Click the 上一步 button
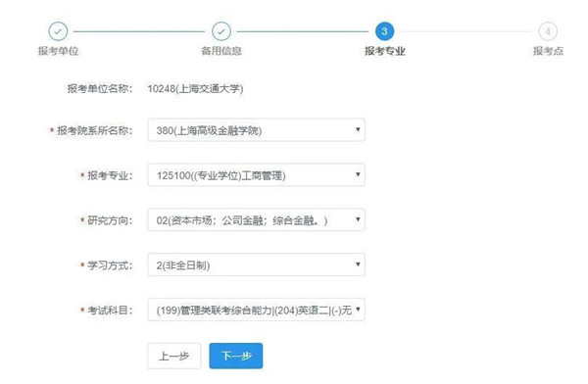This screenshot has height=384, width=588. click(x=174, y=356)
